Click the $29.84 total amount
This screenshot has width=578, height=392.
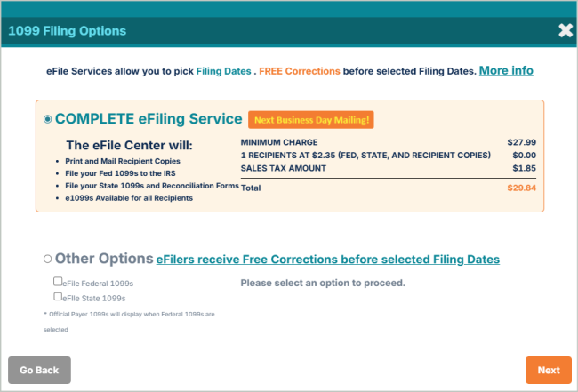pyautogui.click(x=521, y=188)
